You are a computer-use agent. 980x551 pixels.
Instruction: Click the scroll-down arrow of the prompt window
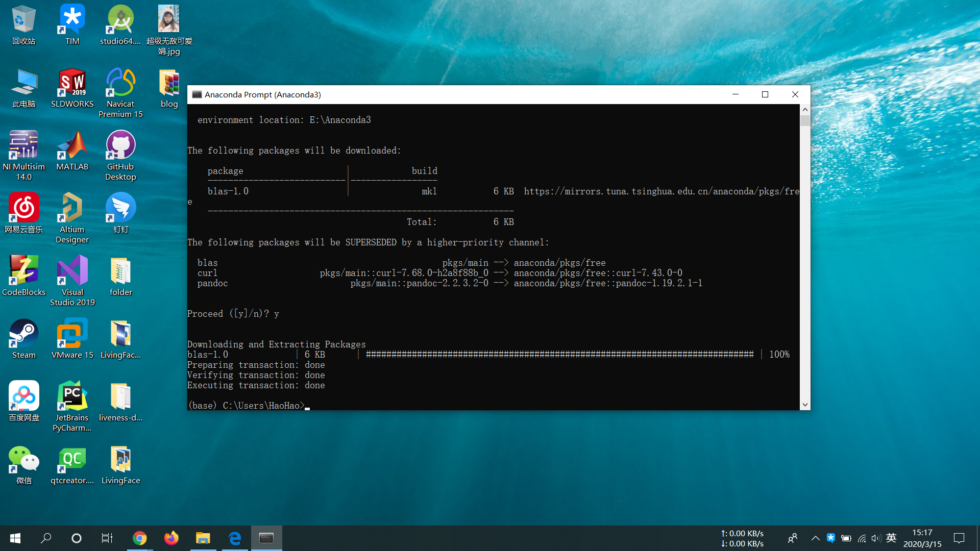click(805, 404)
